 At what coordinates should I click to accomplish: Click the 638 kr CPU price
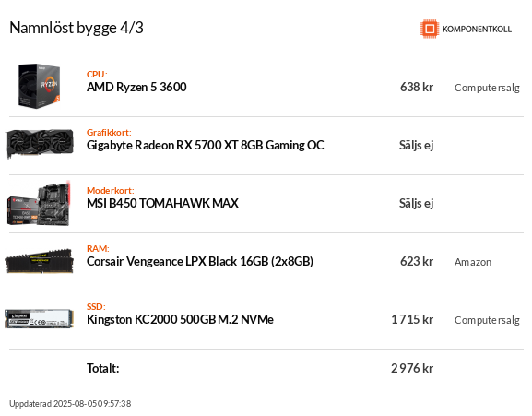[x=417, y=88]
